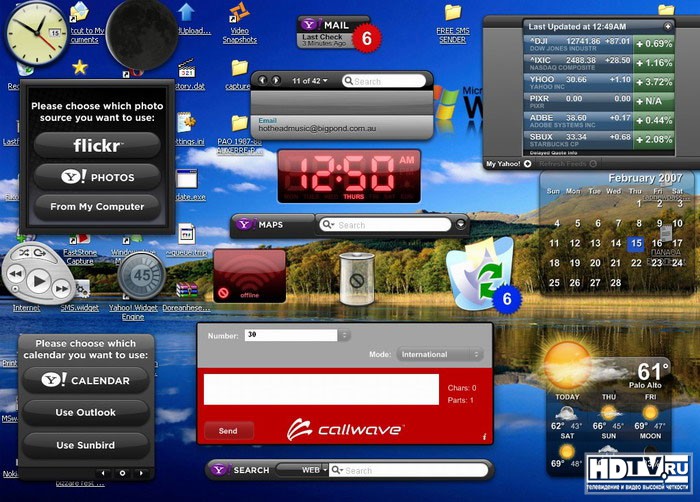
Task: Click the right arrow in calendar chooser
Action: click(x=141, y=473)
